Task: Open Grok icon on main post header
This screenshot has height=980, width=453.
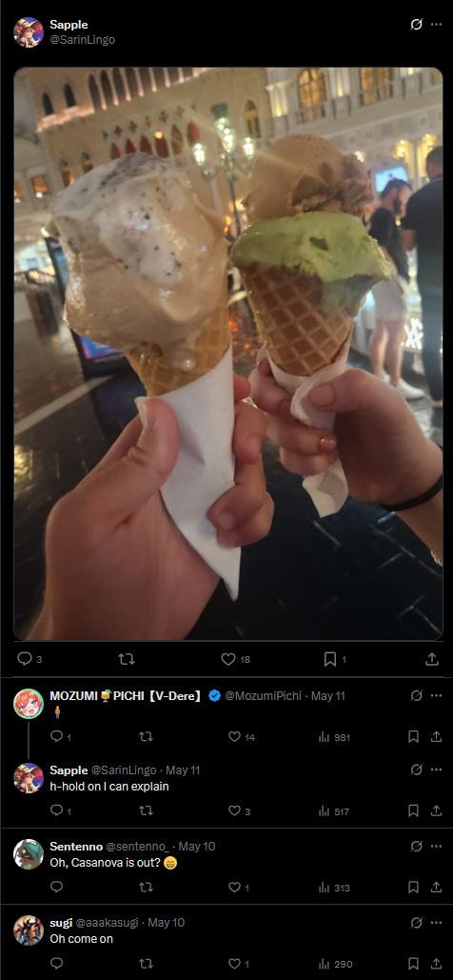Action: tap(416, 25)
